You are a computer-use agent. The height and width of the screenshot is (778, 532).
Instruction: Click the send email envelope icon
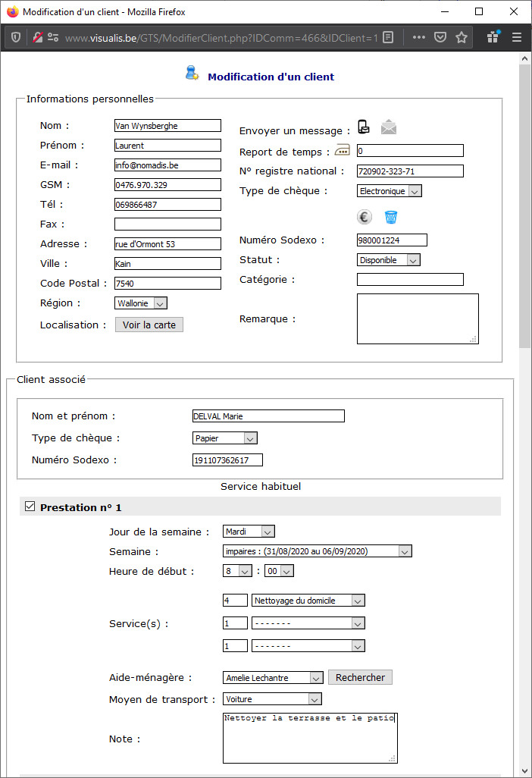389,127
